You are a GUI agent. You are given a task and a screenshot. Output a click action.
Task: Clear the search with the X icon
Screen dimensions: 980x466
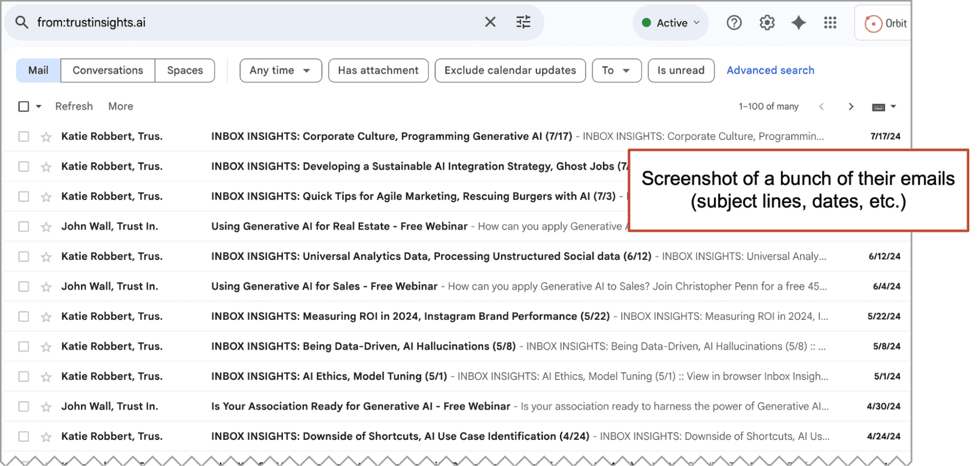(x=490, y=22)
